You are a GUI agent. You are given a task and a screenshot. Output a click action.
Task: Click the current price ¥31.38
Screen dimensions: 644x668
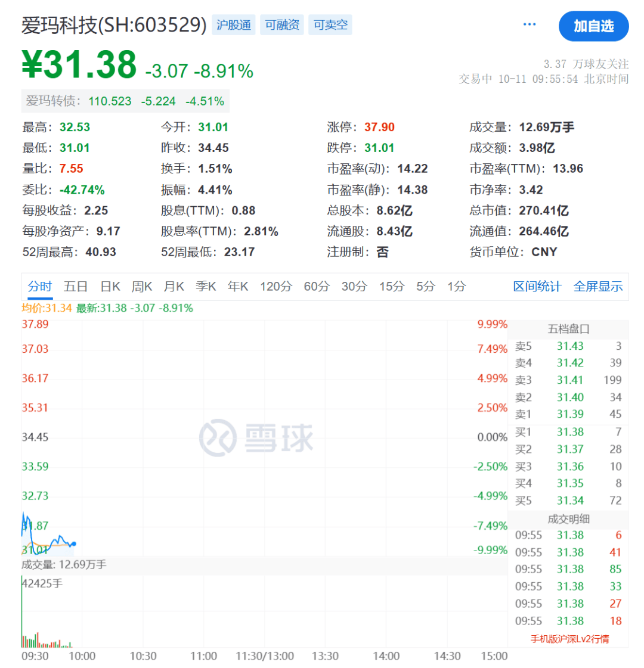click(79, 65)
